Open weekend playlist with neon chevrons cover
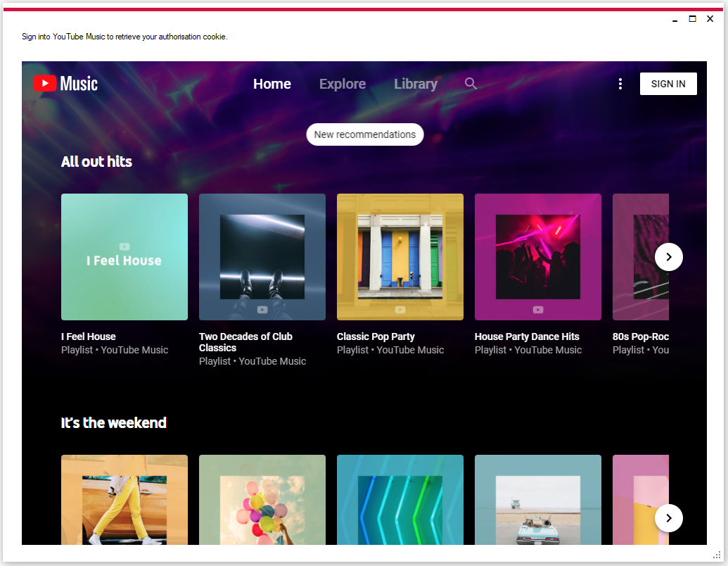 click(x=400, y=500)
